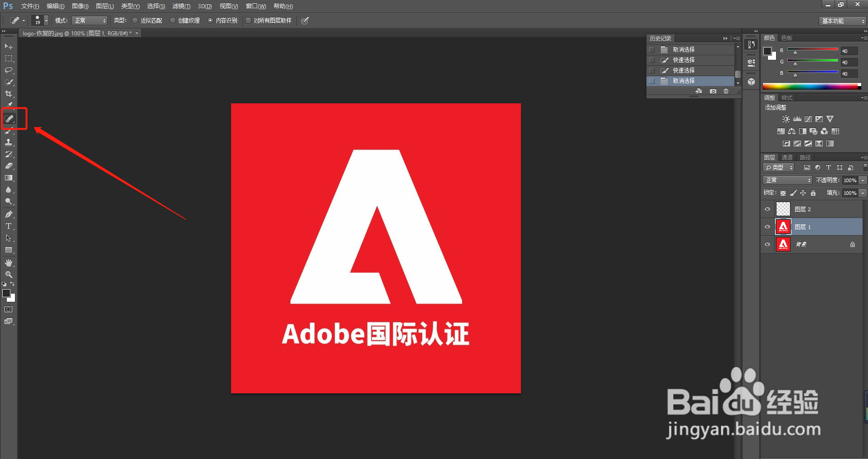Select the Dodge tool

click(x=9, y=202)
